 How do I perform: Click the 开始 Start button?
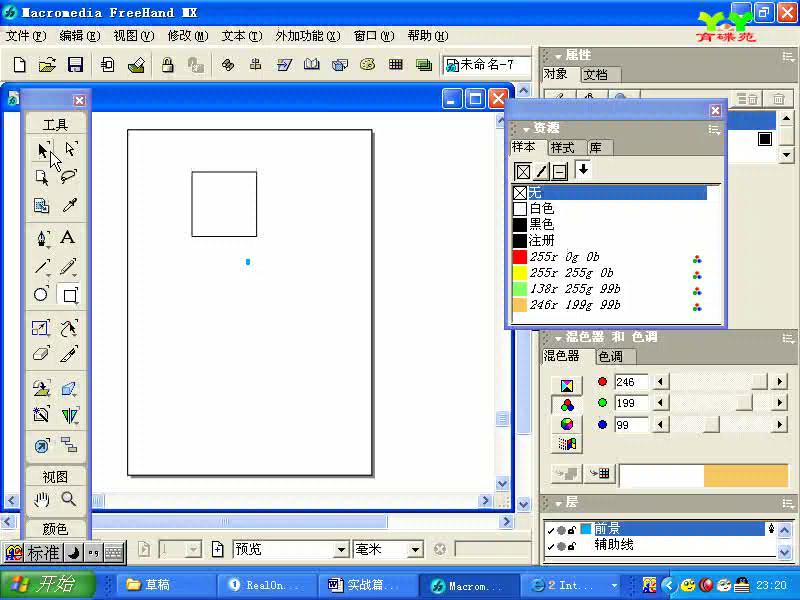(x=48, y=584)
